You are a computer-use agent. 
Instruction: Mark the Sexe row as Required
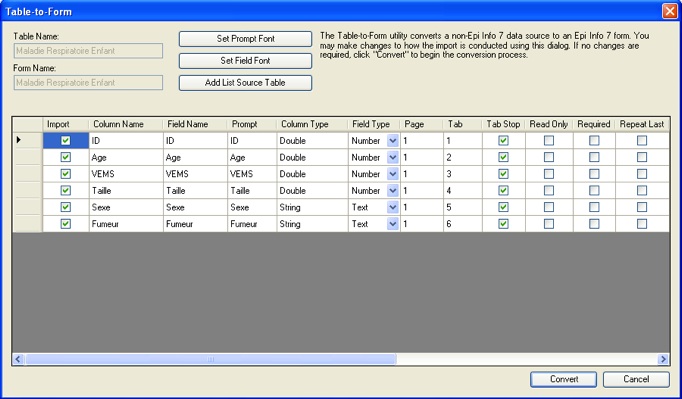(594, 207)
